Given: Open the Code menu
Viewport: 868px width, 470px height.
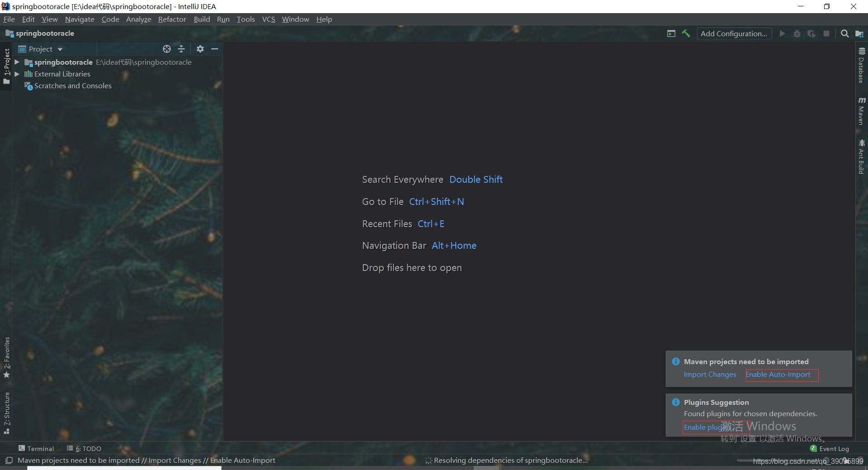Looking at the screenshot, I should pyautogui.click(x=110, y=19).
